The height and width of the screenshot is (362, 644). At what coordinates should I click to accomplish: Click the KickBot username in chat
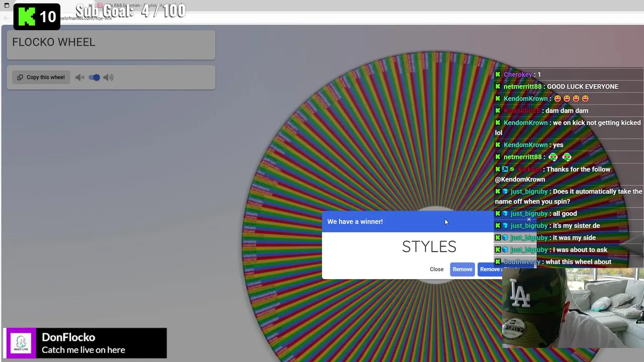[529, 169]
